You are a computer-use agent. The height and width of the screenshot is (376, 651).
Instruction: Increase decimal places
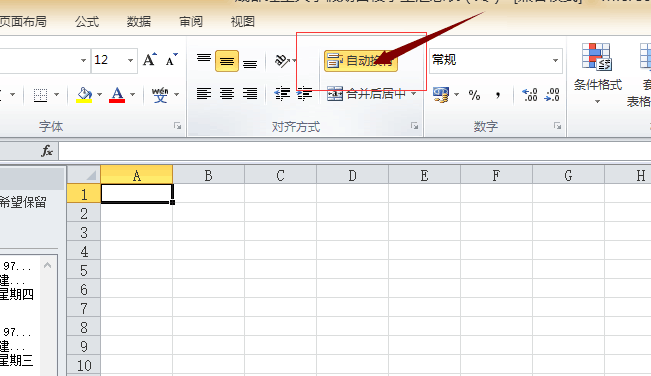530,95
